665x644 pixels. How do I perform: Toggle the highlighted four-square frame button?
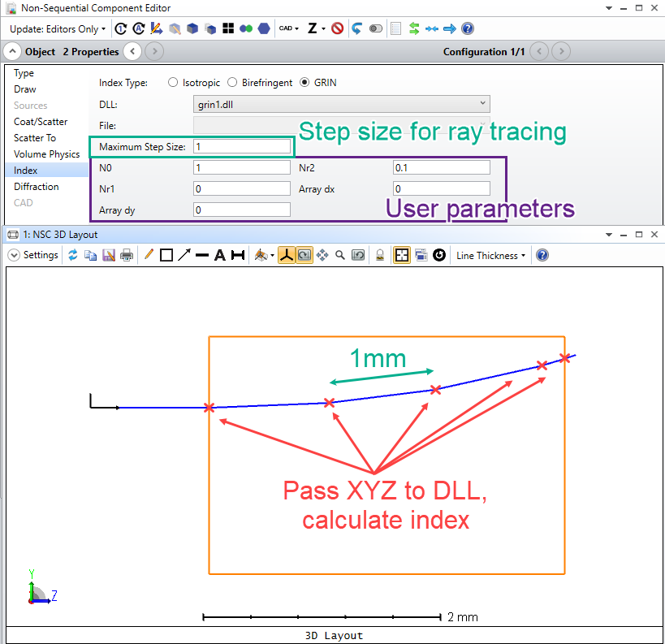click(x=402, y=255)
